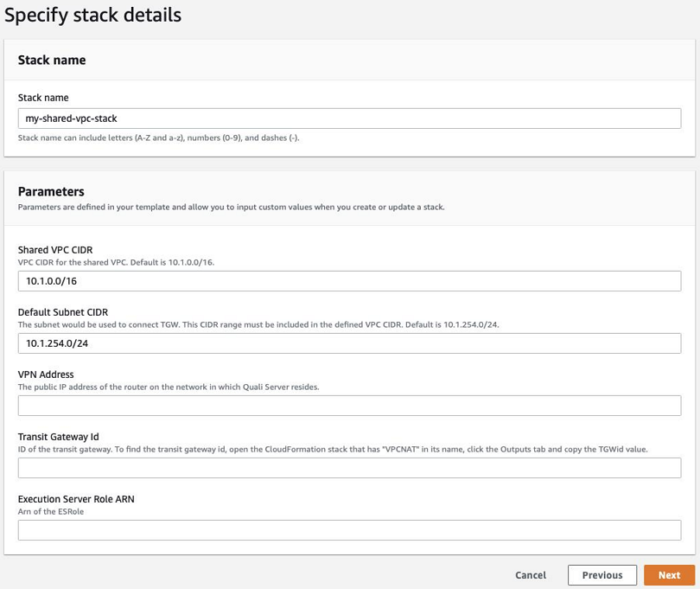
Task: Focus the Shared VPC CIDR text box
Action: tap(349, 281)
